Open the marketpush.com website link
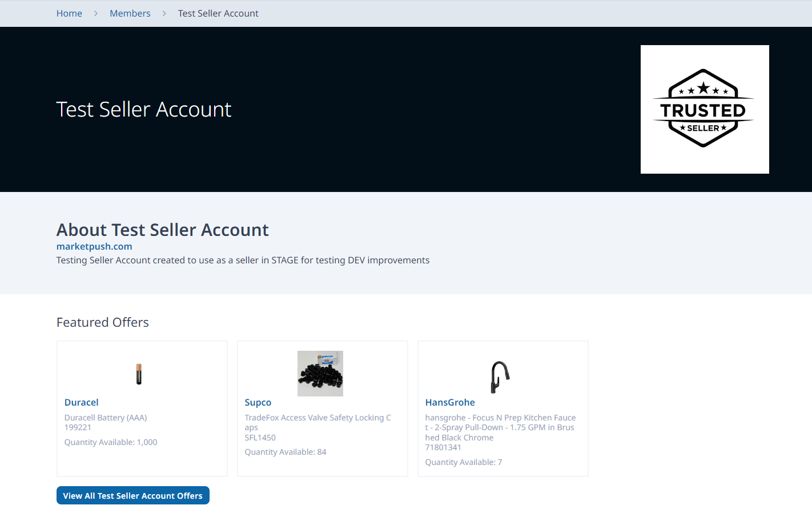The width and height of the screenshot is (812, 509). (x=94, y=246)
